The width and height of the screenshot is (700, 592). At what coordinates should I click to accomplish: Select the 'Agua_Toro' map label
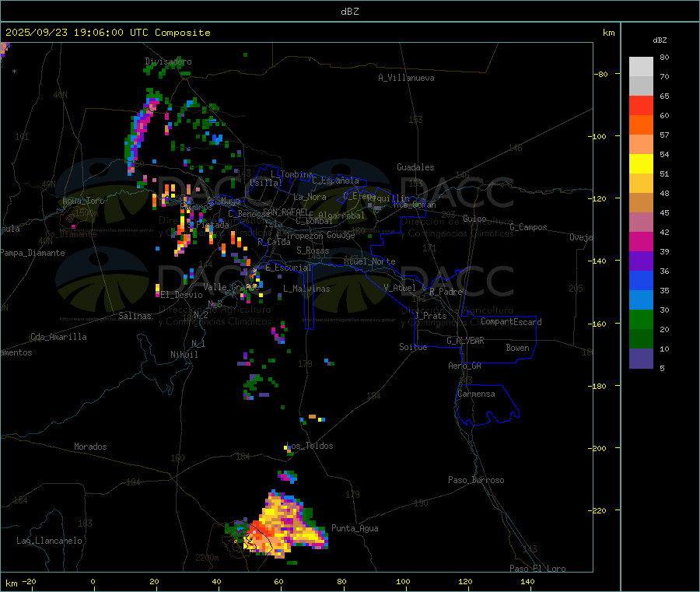pyautogui.click(x=83, y=201)
